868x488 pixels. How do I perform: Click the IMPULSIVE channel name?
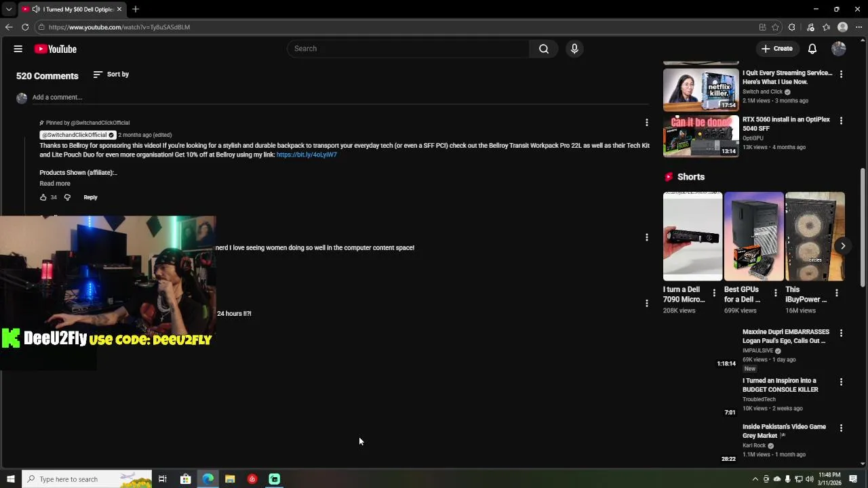point(758,351)
